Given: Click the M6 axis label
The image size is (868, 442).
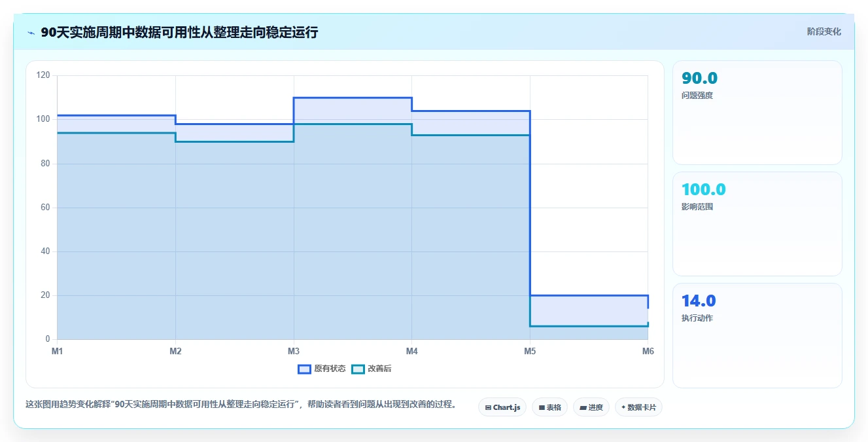Looking at the screenshot, I should [x=648, y=352].
